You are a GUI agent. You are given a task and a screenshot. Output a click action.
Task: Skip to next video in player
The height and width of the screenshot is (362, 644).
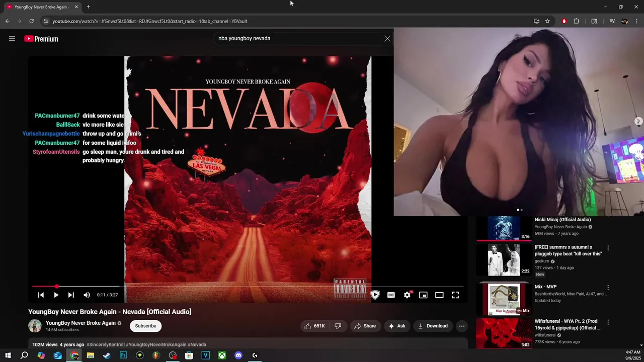(71, 295)
